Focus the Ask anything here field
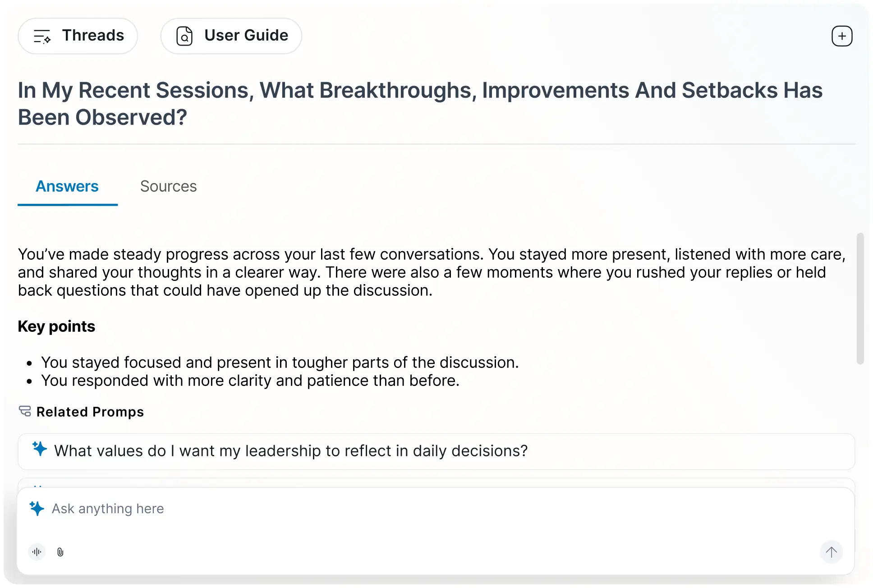Image resolution: width=873 pixels, height=588 pixels. coord(406,509)
